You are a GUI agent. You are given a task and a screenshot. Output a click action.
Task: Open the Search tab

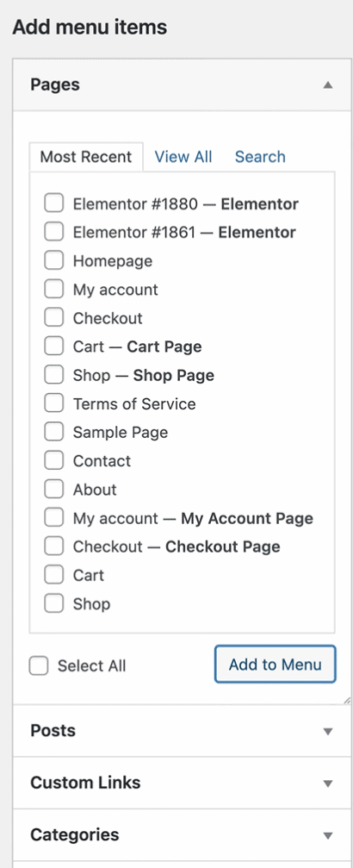260,157
